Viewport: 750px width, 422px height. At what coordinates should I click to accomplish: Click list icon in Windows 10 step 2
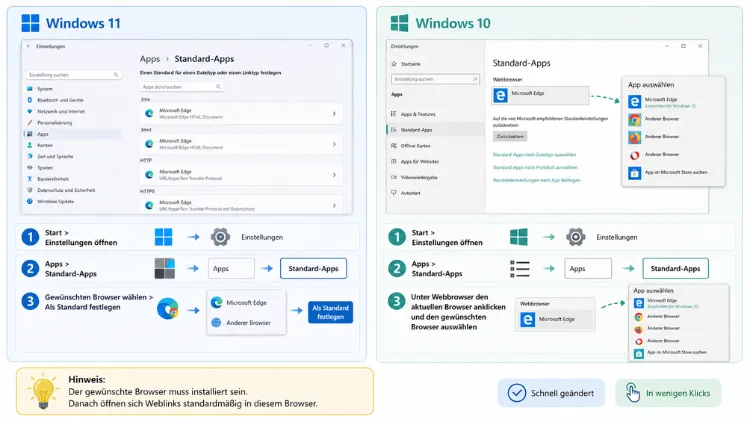click(520, 269)
